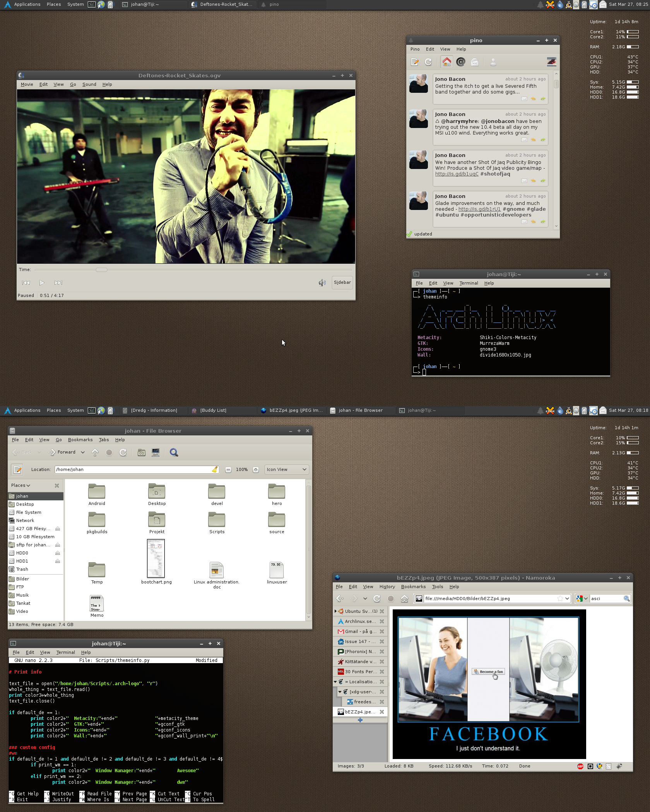
Task: Reload the File Browser folder
Action: [123, 452]
